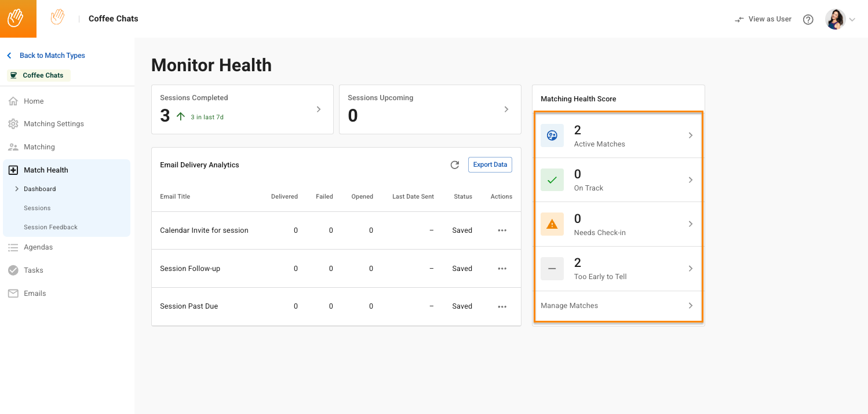
Task: Go to Agendas in the sidebar
Action: coord(38,247)
